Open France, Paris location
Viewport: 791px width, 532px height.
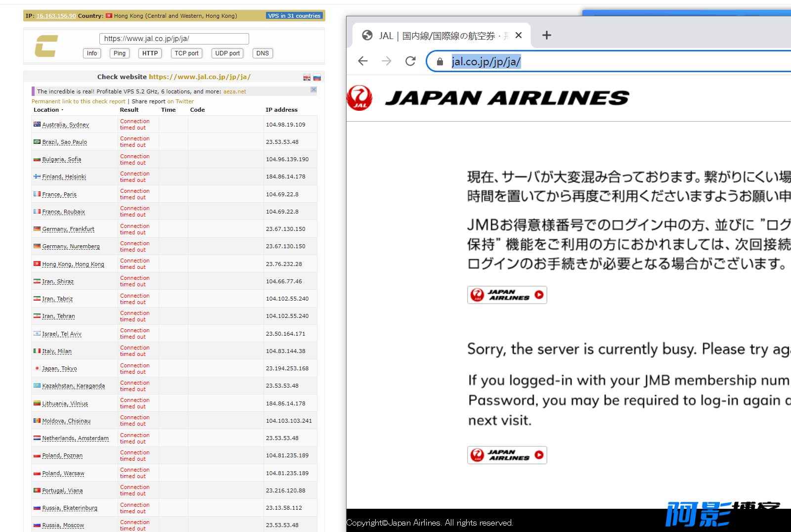pos(59,194)
